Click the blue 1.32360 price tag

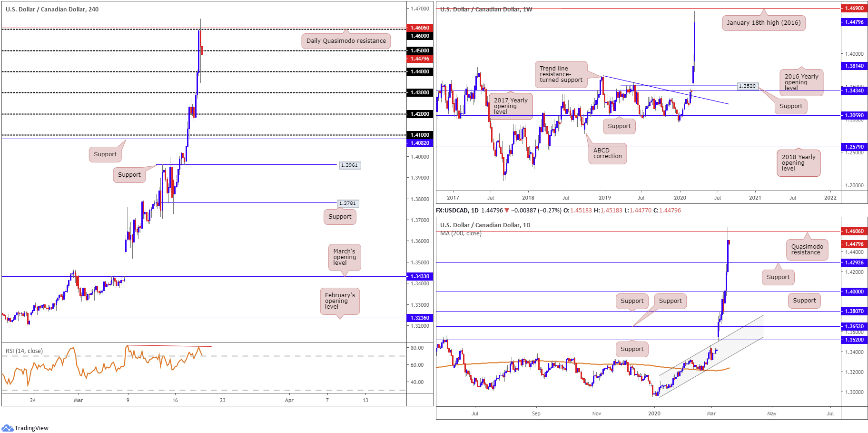pos(420,318)
